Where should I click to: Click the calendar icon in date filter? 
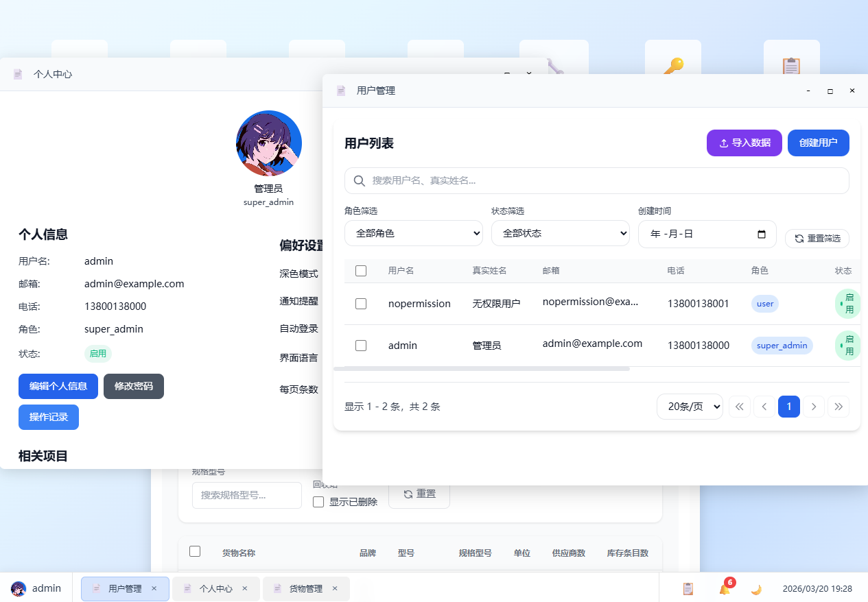tap(762, 234)
